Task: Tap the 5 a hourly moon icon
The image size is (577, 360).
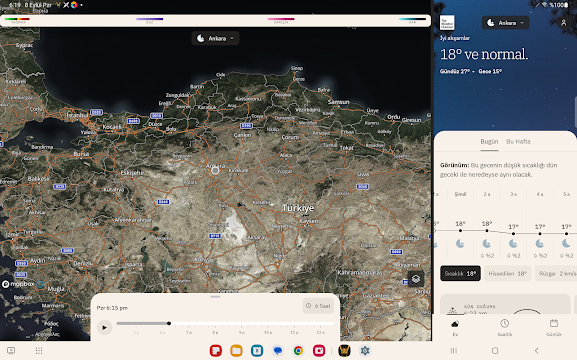Action: pos(566,244)
